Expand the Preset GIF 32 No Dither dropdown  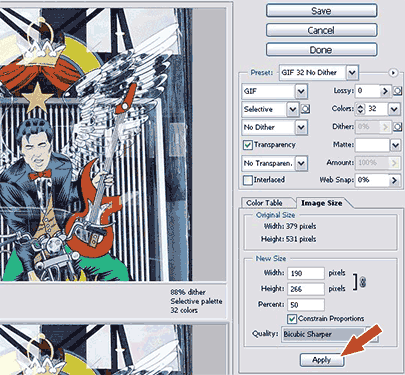point(352,72)
